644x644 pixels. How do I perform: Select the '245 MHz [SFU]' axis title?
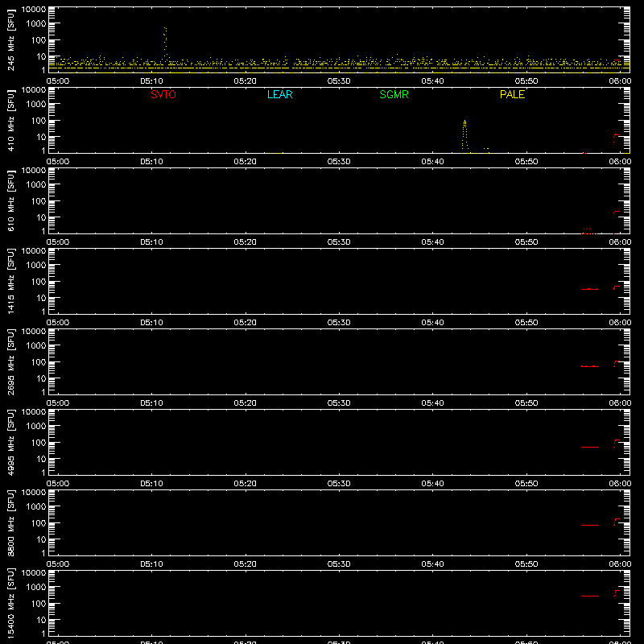[x=10, y=39]
